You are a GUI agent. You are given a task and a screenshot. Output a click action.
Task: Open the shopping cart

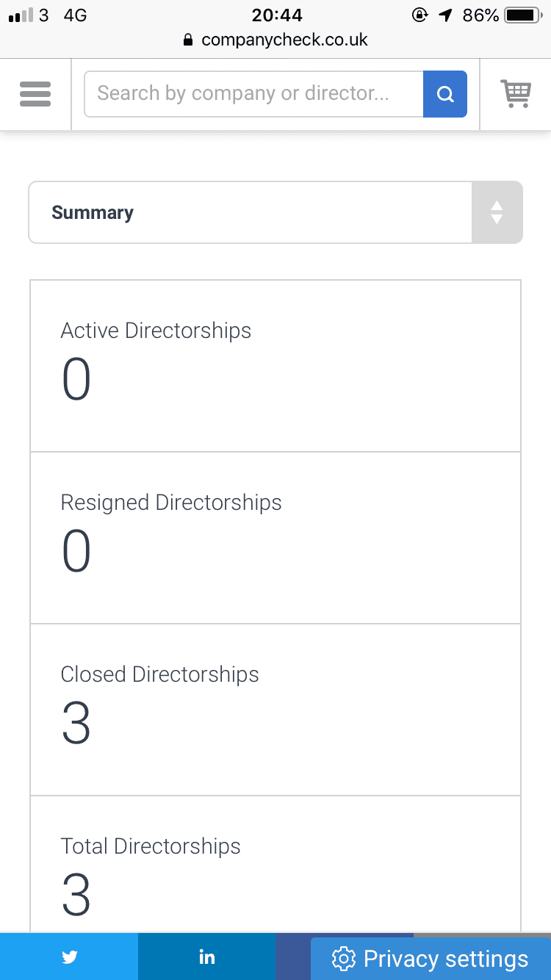(x=516, y=94)
